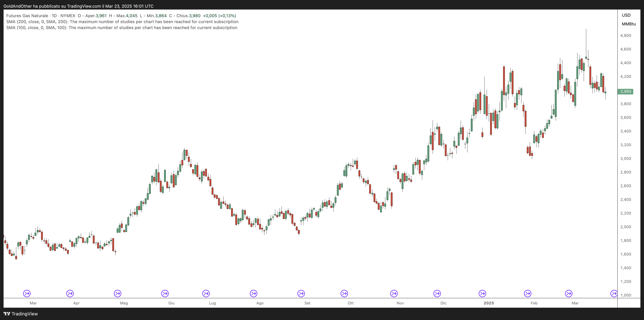Click the 2,000 price axis label

(626, 227)
